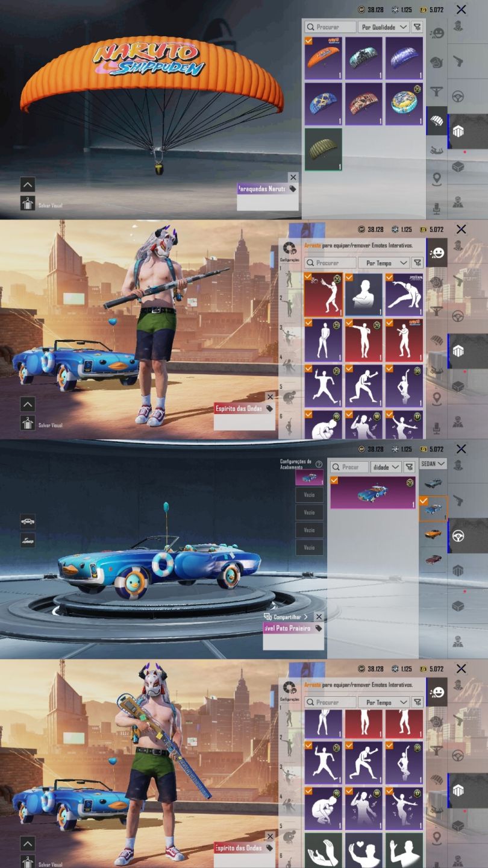In the parachute screen, click the skydiving figure icon
488x868 pixels.
tap(437, 149)
